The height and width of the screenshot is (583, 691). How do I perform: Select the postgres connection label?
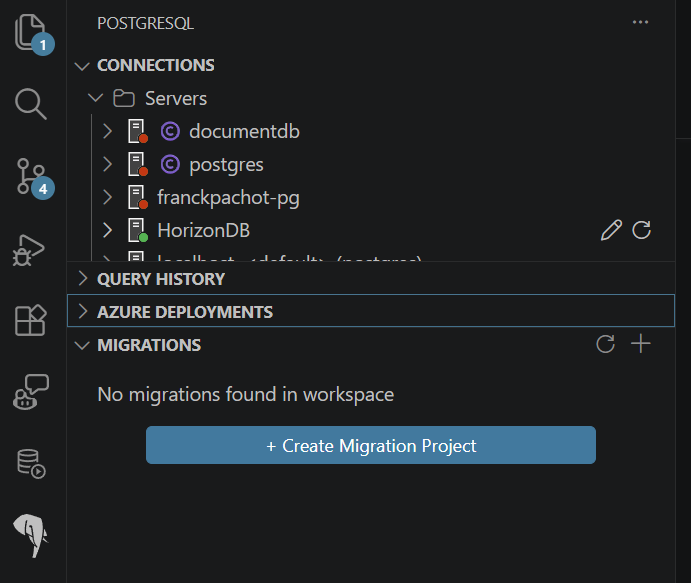tap(227, 165)
